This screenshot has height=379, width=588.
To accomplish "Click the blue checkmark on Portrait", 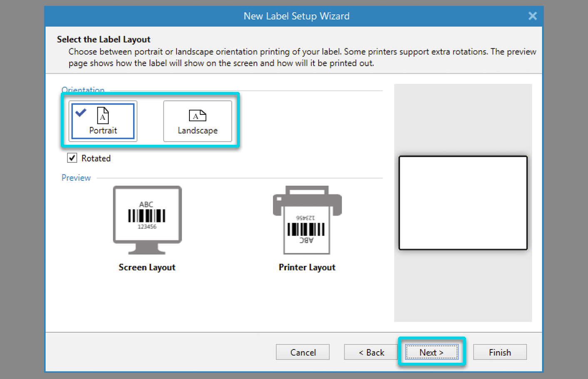I will point(81,112).
